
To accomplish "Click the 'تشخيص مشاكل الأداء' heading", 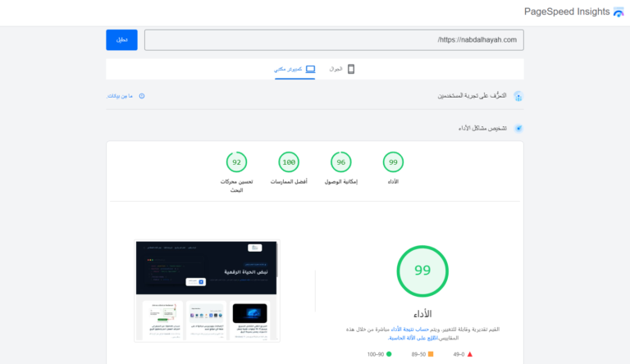I will 482,128.
